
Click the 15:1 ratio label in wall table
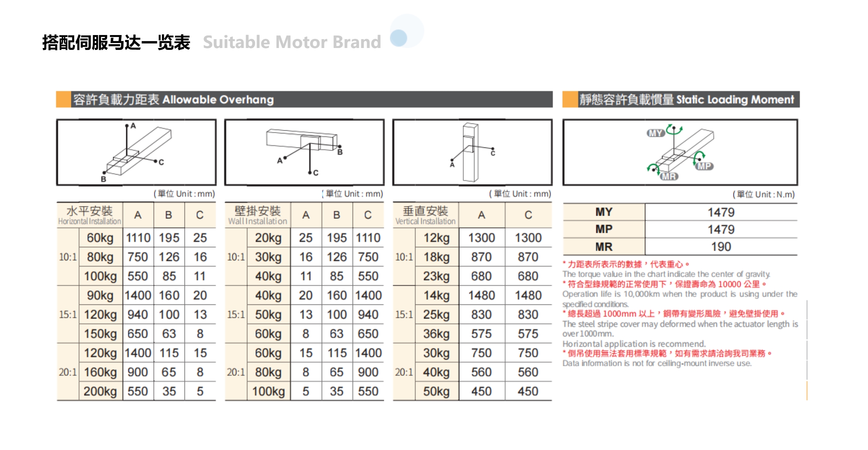click(x=236, y=315)
